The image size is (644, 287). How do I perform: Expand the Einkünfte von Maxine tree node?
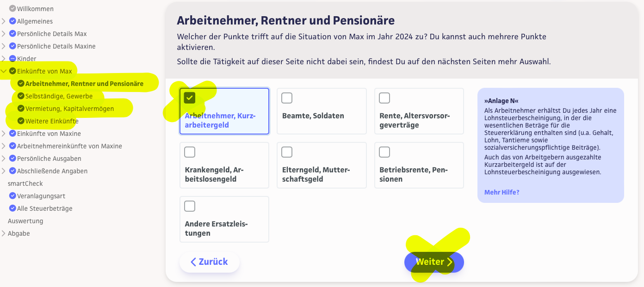click(x=4, y=134)
